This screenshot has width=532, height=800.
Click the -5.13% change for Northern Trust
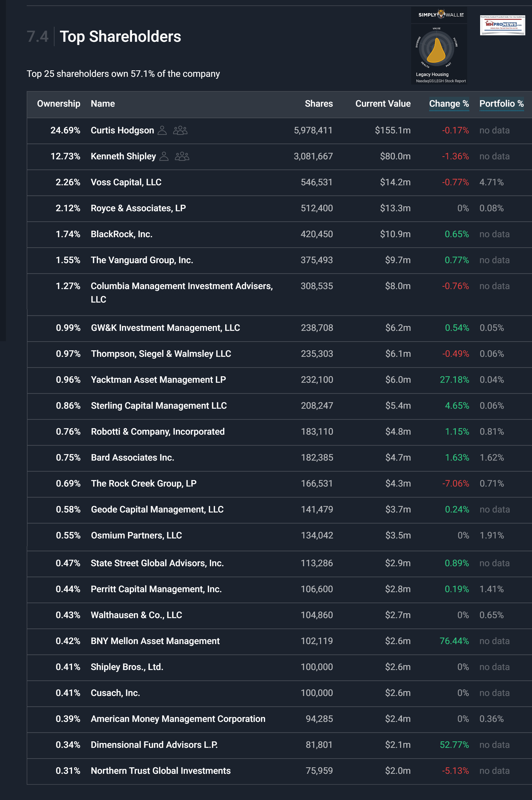[x=455, y=771]
